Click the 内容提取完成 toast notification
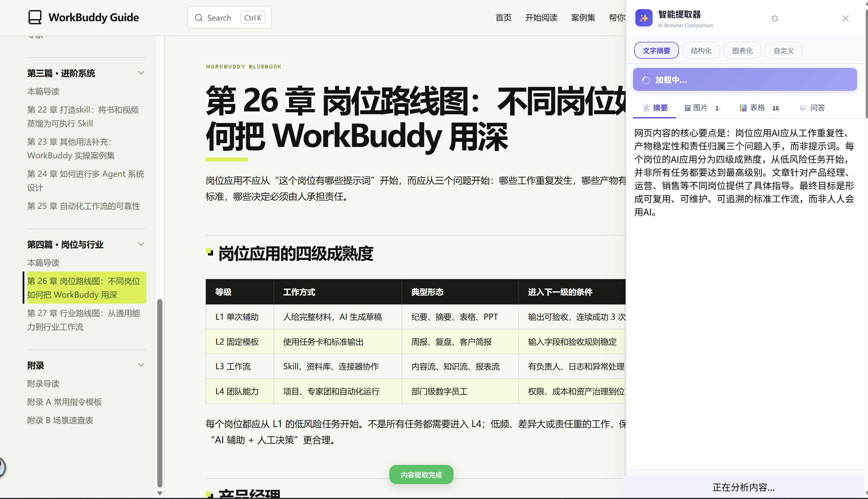The height and width of the screenshot is (499, 868). tap(421, 475)
